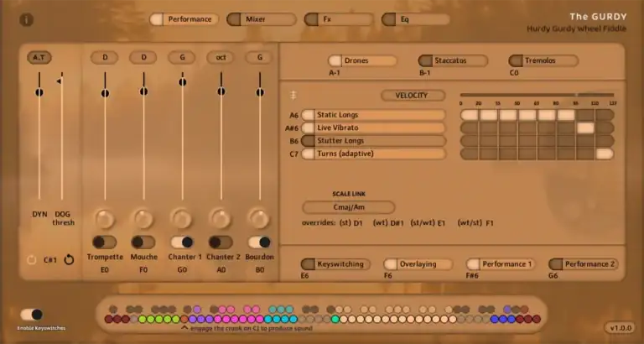
Task: Toggle Enable Keyswitches switch
Action: [x=32, y=315]
